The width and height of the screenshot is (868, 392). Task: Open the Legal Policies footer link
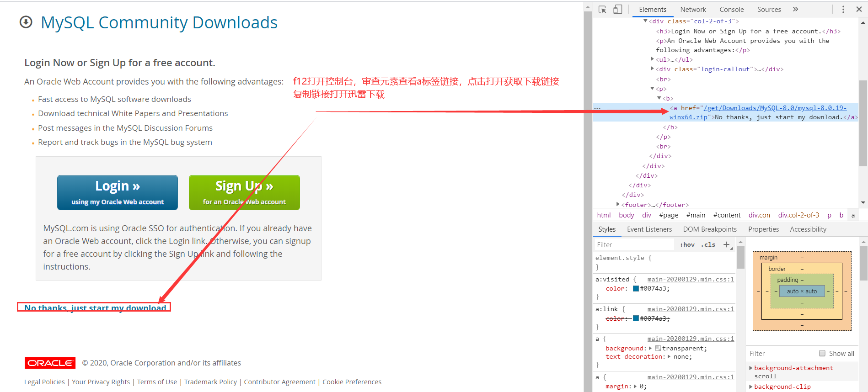click(44, 382)
